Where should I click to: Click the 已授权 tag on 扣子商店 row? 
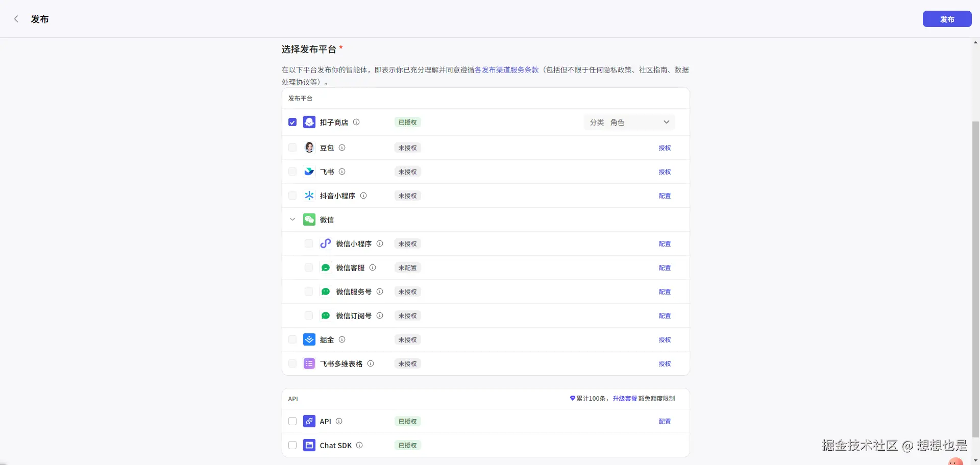(407, 122)
